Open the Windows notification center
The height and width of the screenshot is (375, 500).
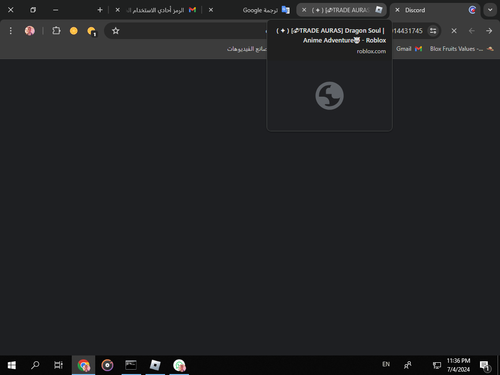click(485, 366)
